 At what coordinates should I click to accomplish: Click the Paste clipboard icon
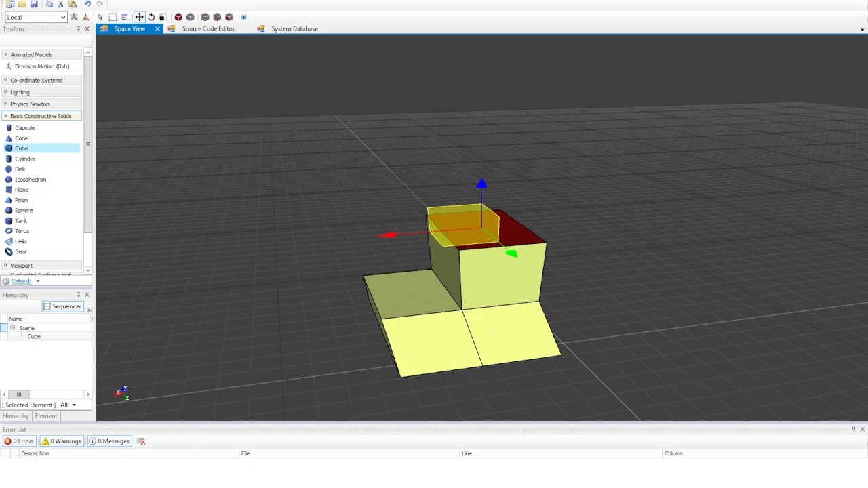(x=73, y=4)
